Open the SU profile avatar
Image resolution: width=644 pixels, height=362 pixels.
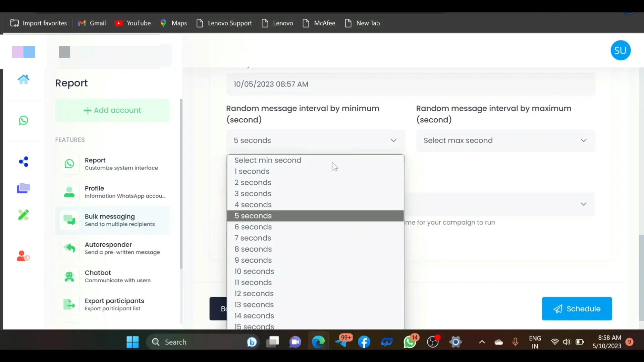click(x=620, y=50)
